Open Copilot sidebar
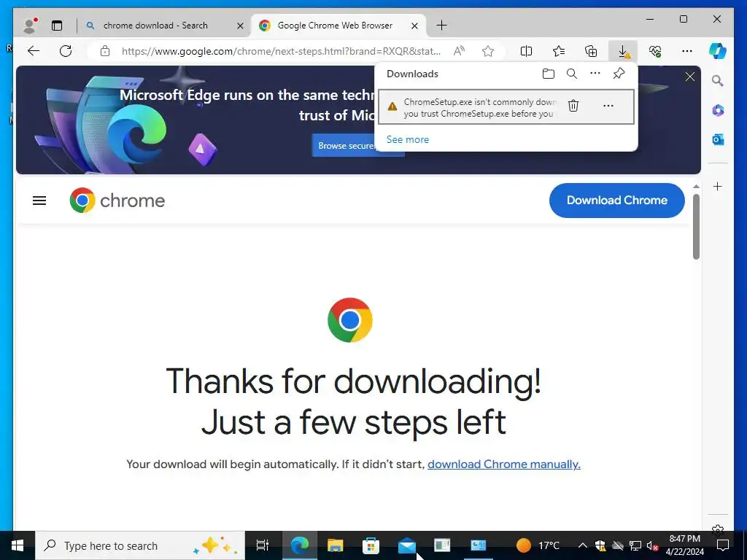The image size is (747, 560). [718, 51]
